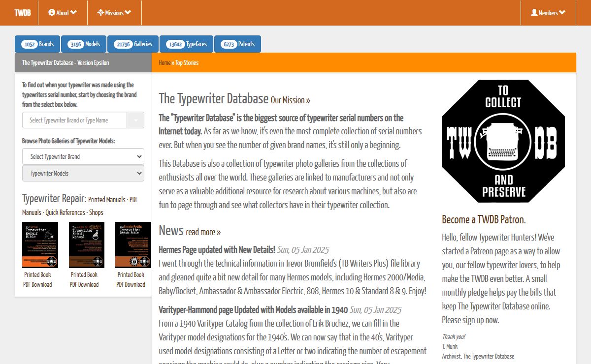Open the Our Mission » link
The width and height of the screenshot is (591, 364).
291,100
